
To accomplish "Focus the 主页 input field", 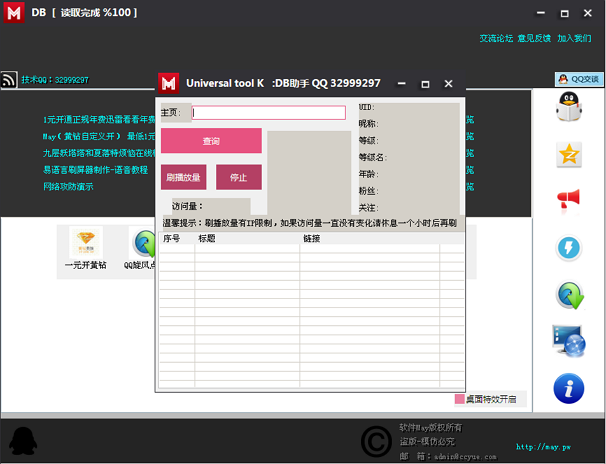I will pos(269,112).
